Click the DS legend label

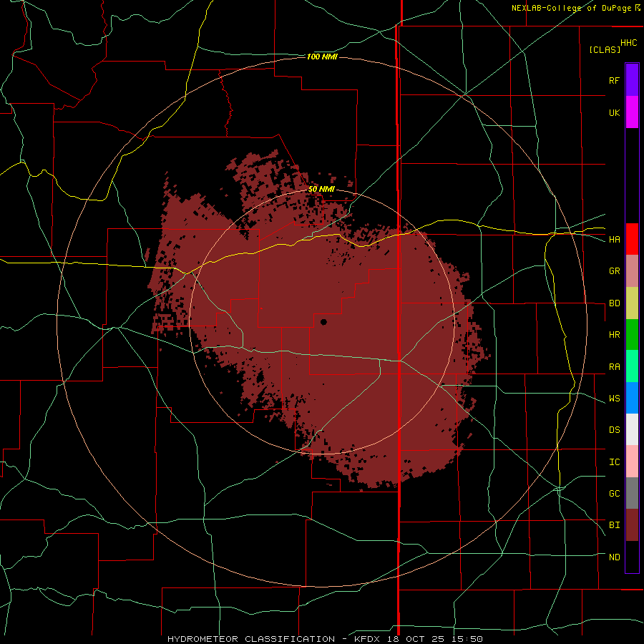pos(614,430)
